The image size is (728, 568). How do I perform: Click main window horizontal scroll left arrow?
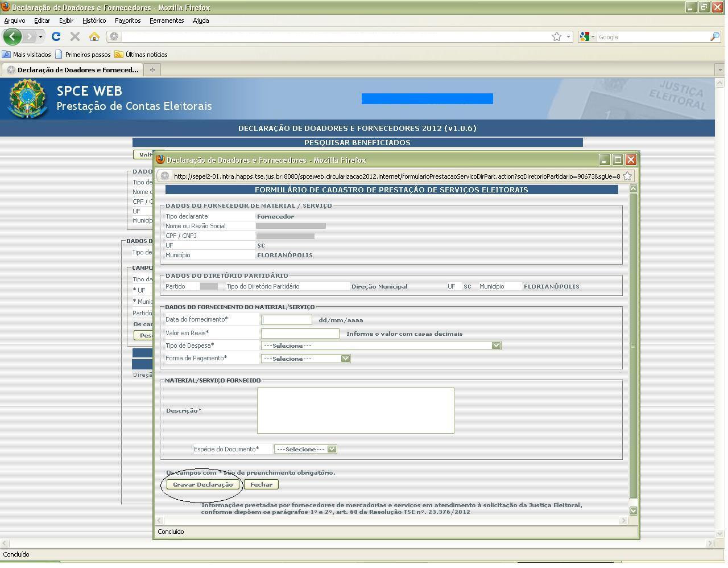click(x=5, y=544)
